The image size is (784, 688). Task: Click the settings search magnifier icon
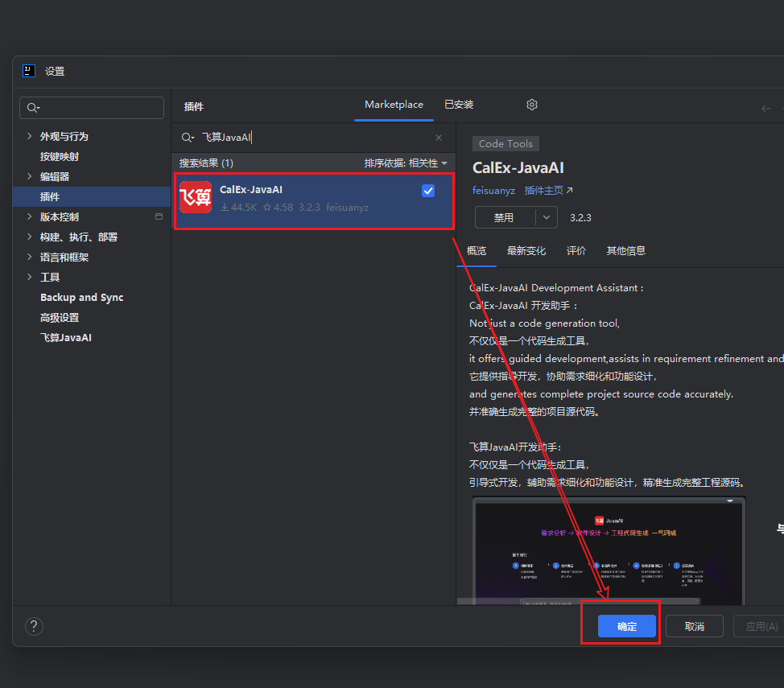pyautogui.click(x=33, y=108)
